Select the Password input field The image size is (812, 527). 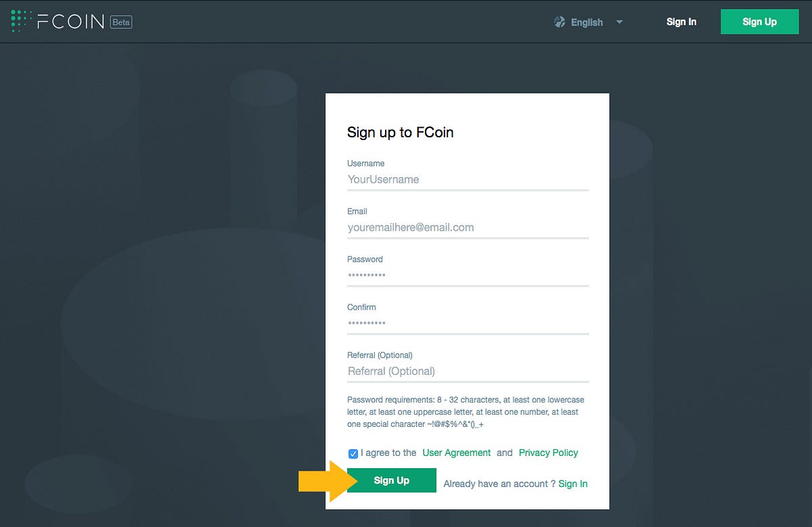[468, 275]
